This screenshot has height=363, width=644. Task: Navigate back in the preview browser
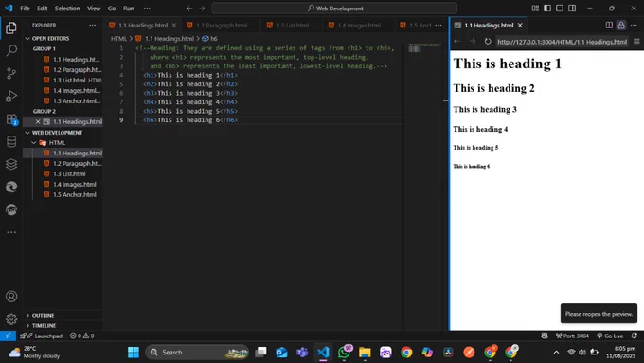click(456, 42)
